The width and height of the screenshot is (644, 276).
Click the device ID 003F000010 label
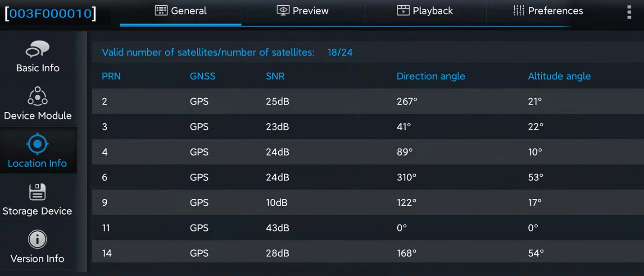point(50,14)
